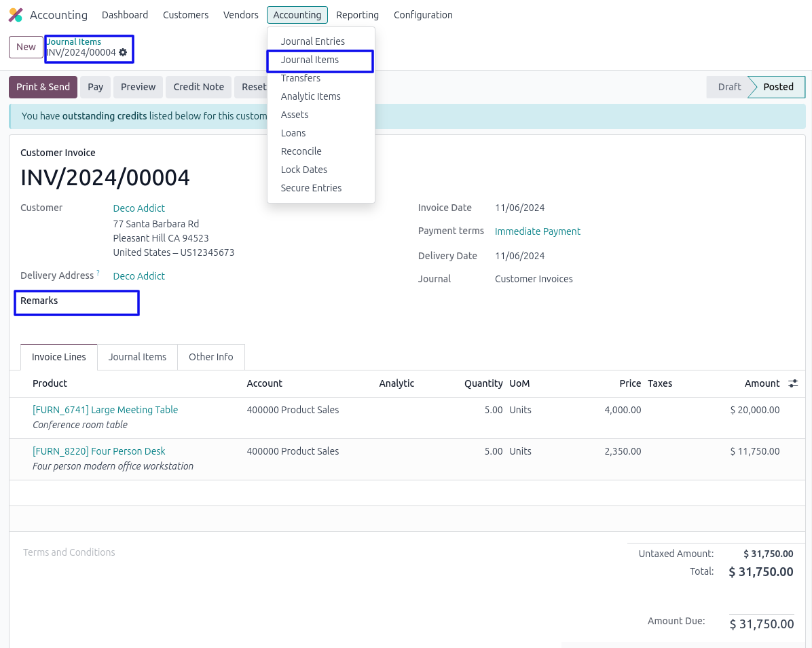The width and height of the screenshot is (812, 648).
Task: Select Journal Items from the Accounting menu
Action: 310,60
